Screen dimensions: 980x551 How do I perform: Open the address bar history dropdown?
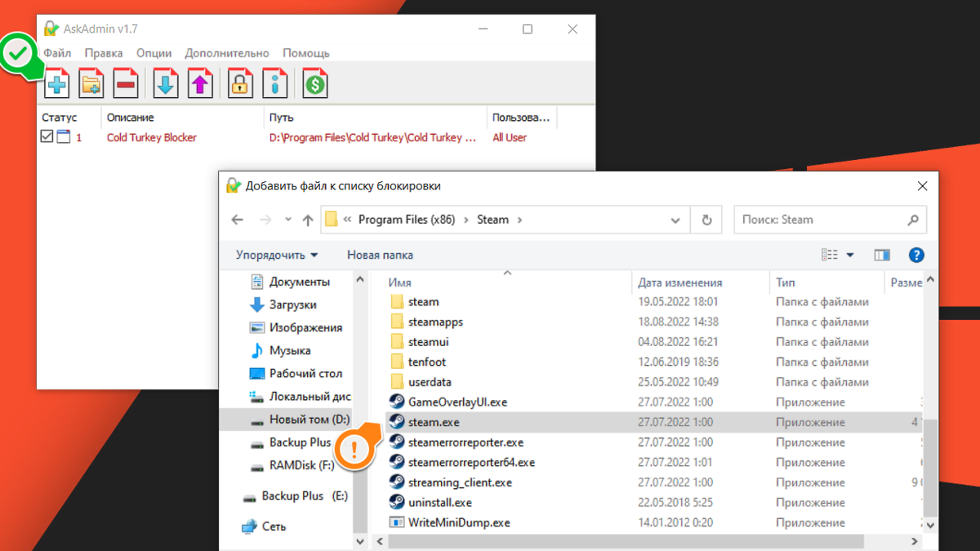(x=675, y=220)
